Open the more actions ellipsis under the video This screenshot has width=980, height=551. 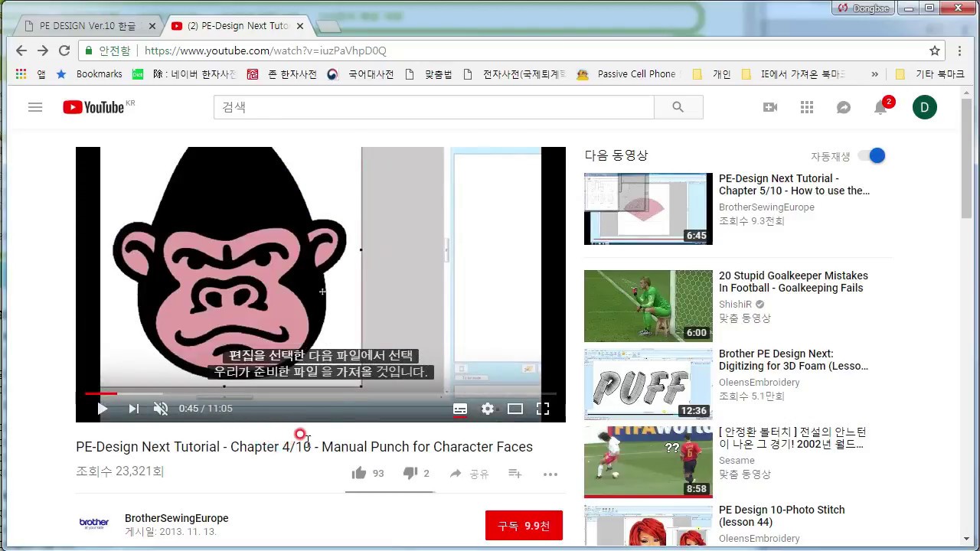click(550, 474)
